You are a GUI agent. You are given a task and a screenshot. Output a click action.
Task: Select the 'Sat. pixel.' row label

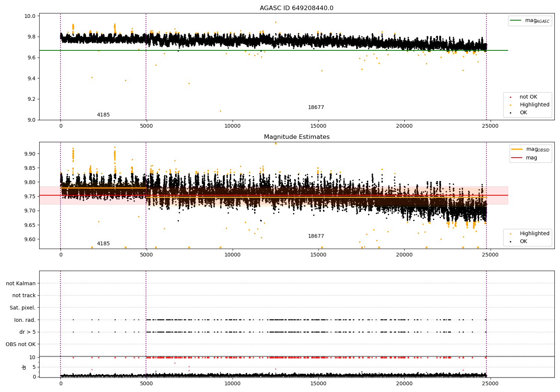click(x=23, y=308)
